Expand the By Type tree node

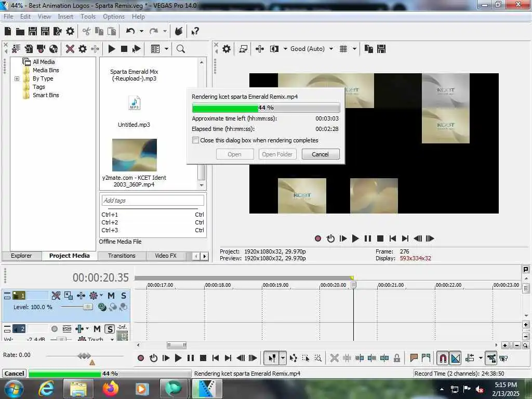coord(17,79)
